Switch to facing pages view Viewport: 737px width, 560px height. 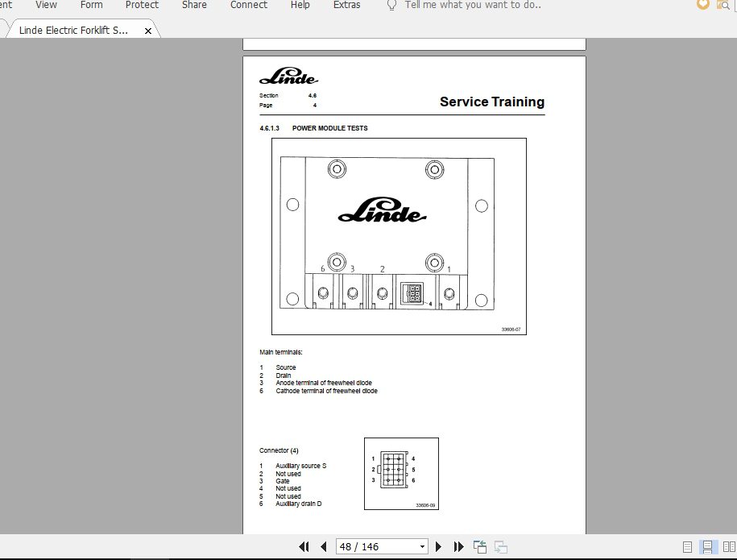[x=729, y=547]
